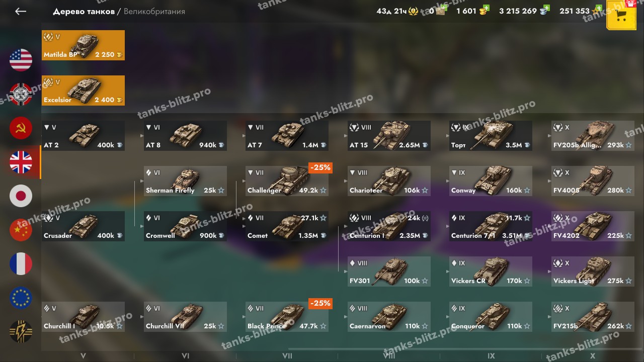Select the USSR nation flag
Screen dimensions: 644x362
point(21,128)
